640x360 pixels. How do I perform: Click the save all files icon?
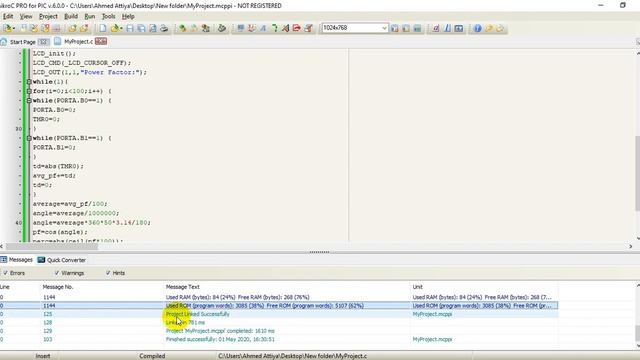tap(141, 28)
